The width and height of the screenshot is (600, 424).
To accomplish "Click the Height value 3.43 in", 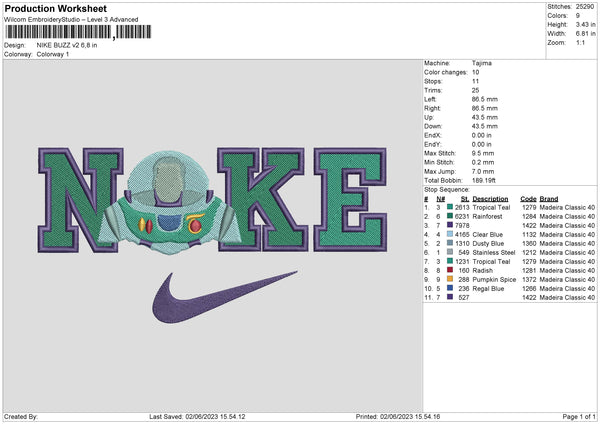I will (585, 24).
